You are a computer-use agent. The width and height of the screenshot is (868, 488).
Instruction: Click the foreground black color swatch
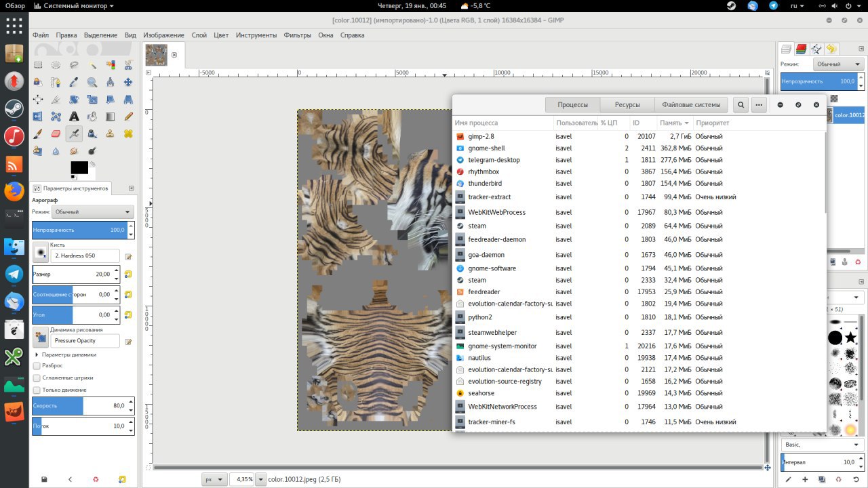point(79,167)
